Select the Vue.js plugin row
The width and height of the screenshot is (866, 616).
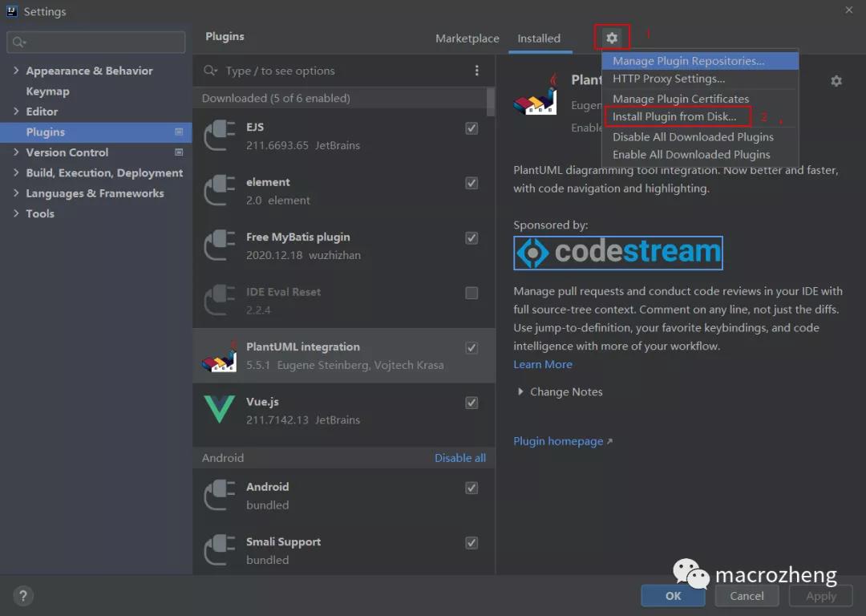pos(343,410)
